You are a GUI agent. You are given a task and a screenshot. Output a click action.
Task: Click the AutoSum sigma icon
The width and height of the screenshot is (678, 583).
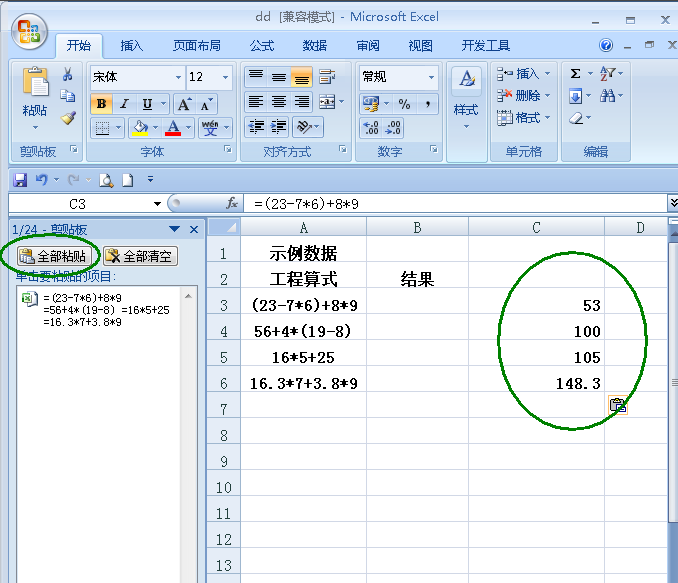pyautogui.click(x=575, y=74)
